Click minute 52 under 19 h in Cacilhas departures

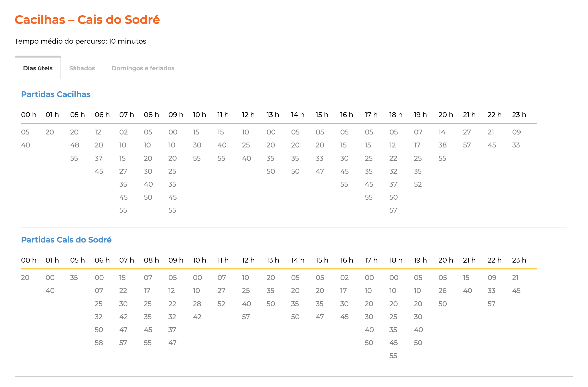(418, 184)
